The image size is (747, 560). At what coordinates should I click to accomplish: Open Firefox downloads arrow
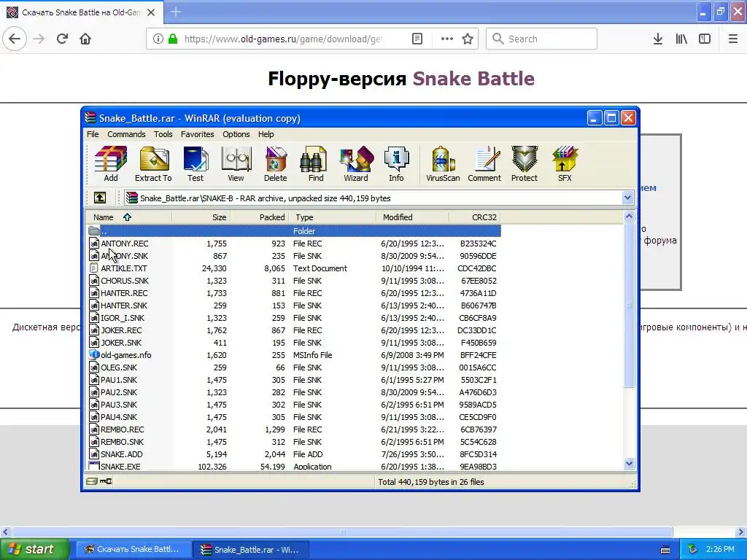[658, 39]
